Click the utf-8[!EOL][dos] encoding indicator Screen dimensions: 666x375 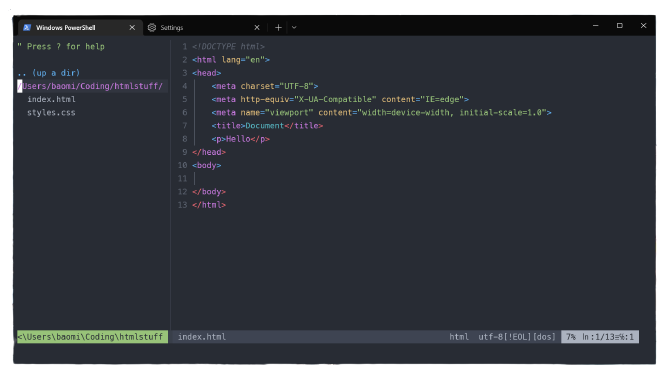[x=517, y=337]
